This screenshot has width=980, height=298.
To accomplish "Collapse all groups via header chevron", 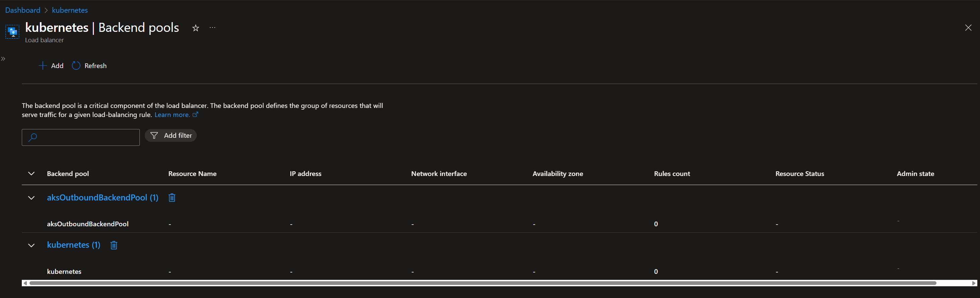I will pyautogui.click(x=32, y=174).
